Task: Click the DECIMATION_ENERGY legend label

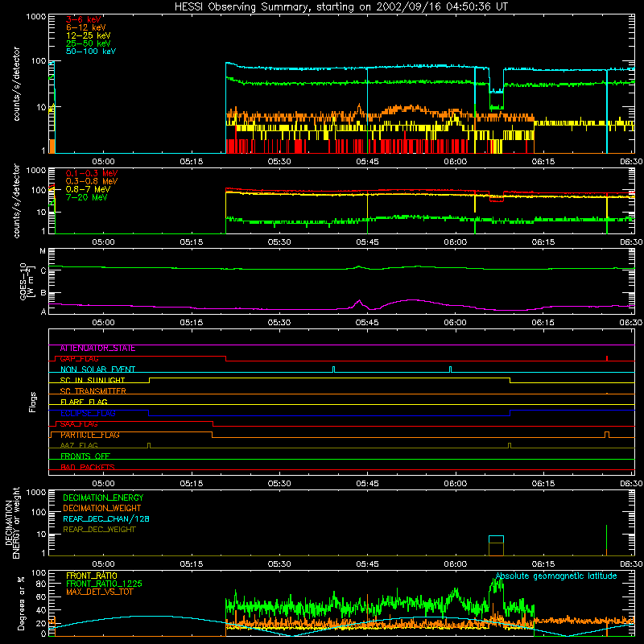Action: tap(103, 497)
